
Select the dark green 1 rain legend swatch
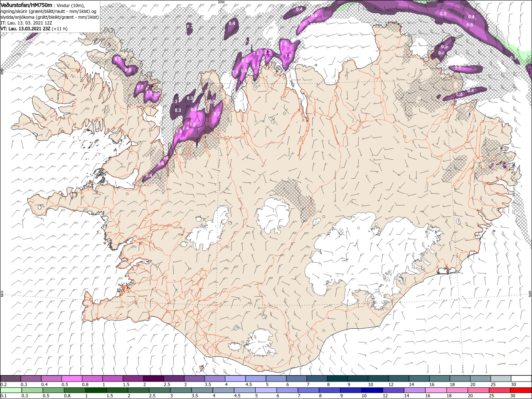96,390
